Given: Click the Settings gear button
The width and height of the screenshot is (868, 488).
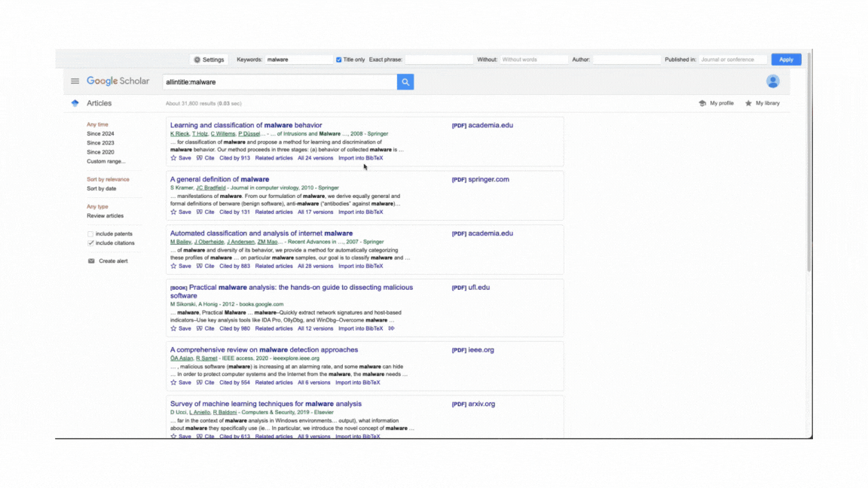Looking at the screenshot, I should (209, 59).
